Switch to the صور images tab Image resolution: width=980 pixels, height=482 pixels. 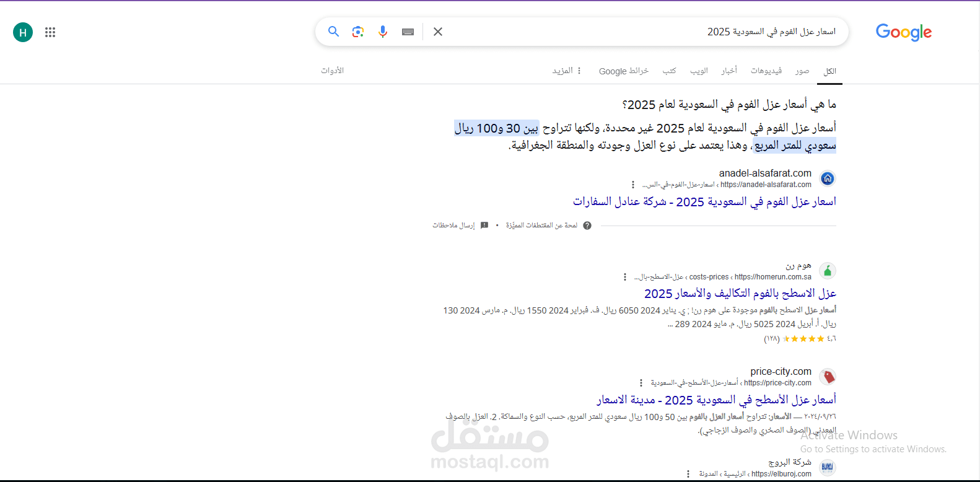(802, 71)
